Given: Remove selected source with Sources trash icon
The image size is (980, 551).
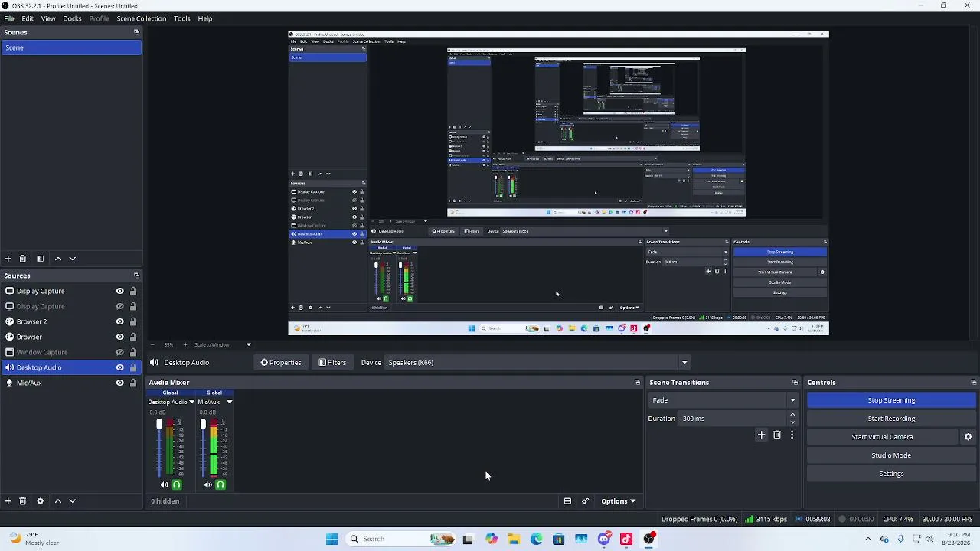Looking at the screenshot, I should coord(23,501).
